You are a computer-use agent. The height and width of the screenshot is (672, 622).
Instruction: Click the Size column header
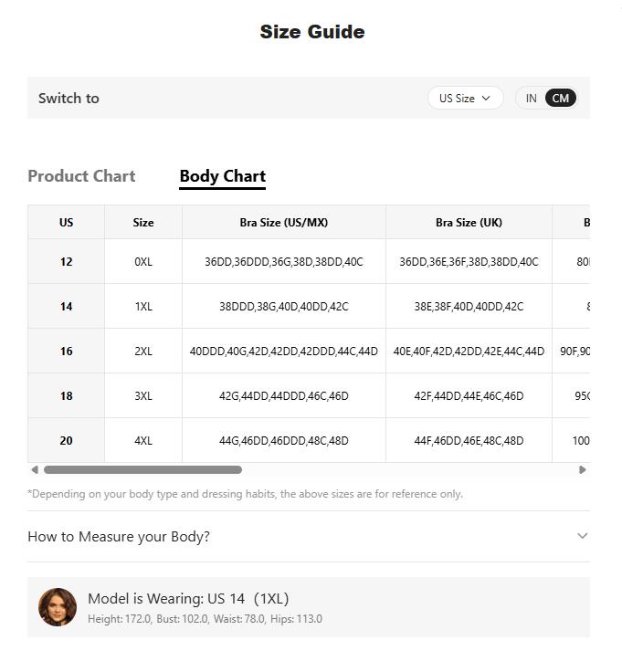click(x=143, y=222)
